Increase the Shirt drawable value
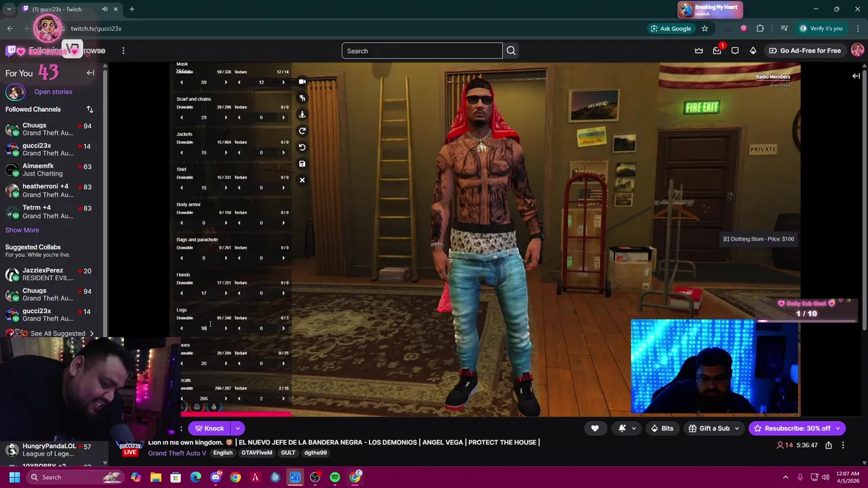Screen dimensions: 868x488 pos(226,188)
